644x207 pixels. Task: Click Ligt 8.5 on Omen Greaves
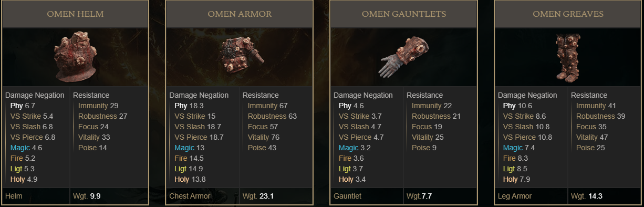click(x=516, y=169)
